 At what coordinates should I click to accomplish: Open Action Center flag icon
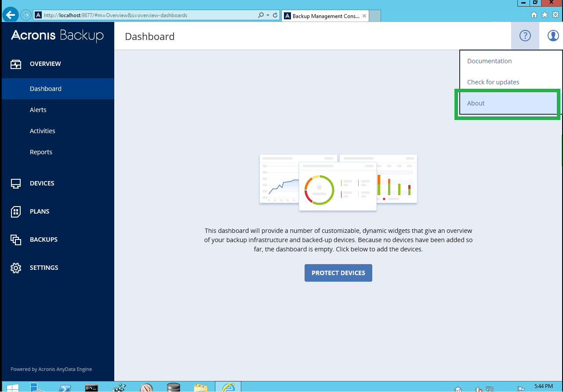pyautogui.click(x=521, y=389)
